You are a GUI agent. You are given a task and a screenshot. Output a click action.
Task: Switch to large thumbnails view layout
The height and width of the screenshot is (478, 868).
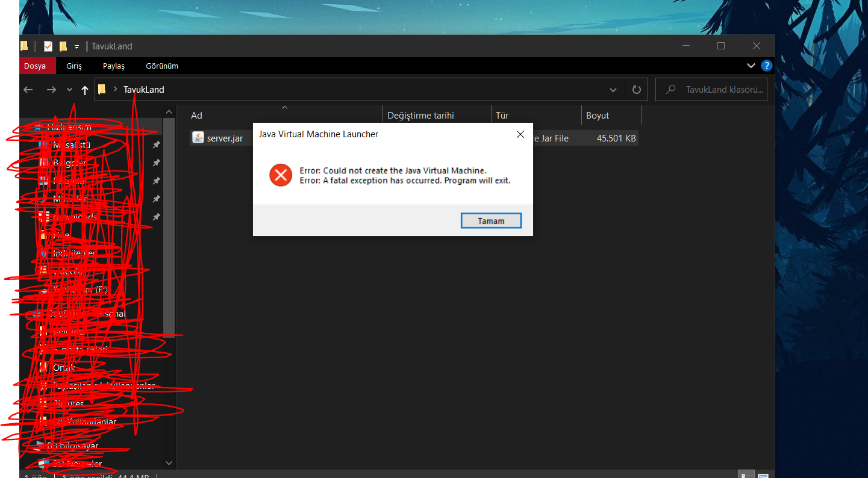[763, 474]
